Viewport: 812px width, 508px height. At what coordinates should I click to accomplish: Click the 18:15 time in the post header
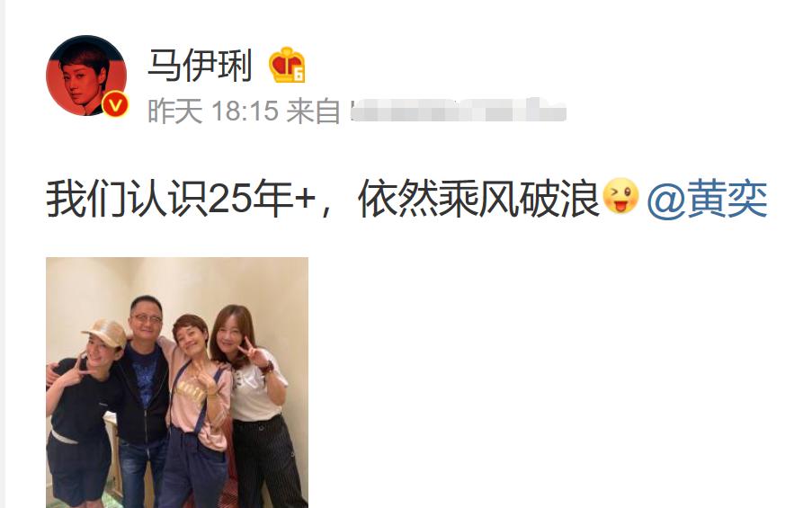coord(245,111)
